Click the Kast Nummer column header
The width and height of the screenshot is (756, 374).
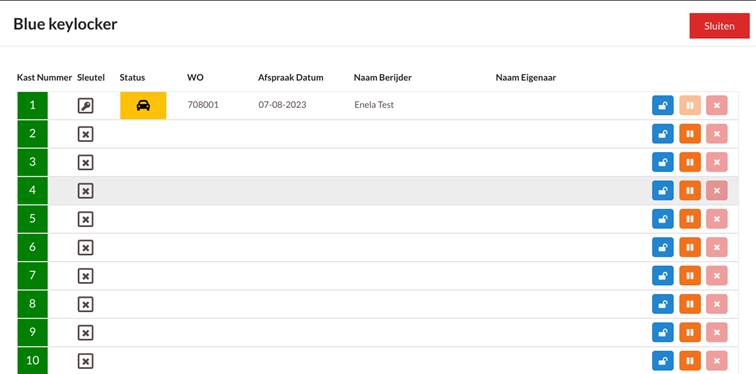coord(44,78)
